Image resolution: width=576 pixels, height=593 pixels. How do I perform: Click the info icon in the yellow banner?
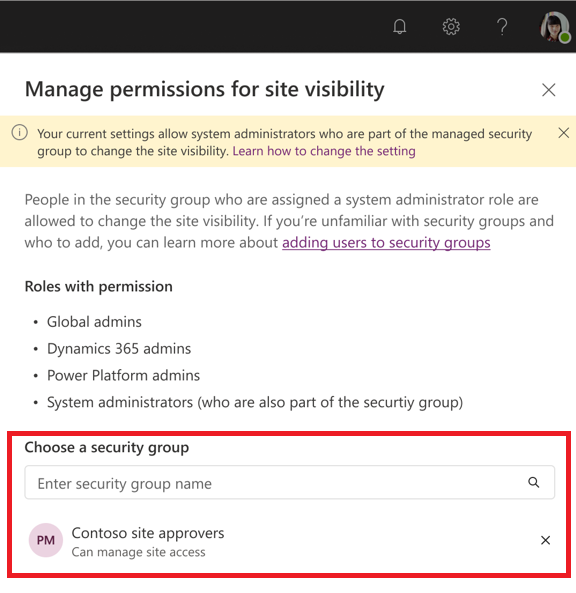[x=19, y=133]
